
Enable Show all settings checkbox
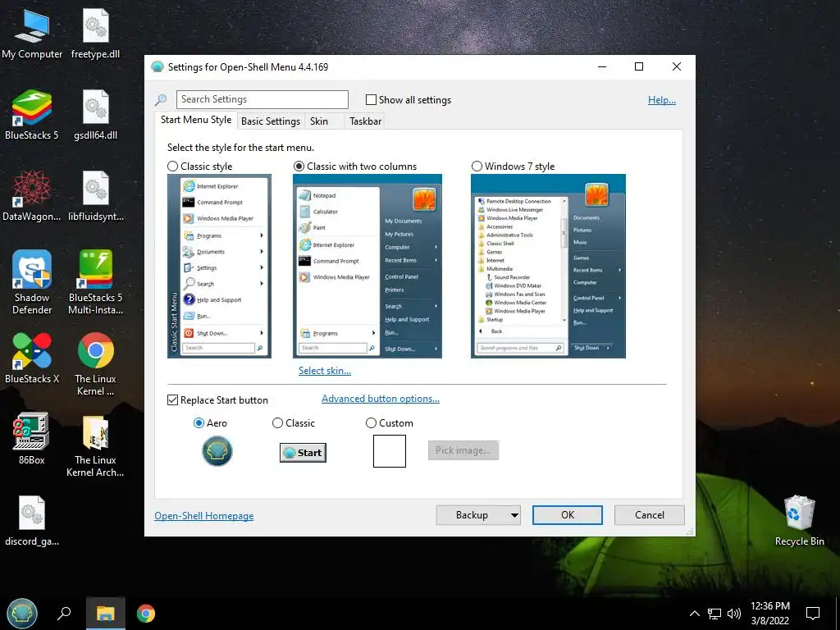click(x=371, y=99)
